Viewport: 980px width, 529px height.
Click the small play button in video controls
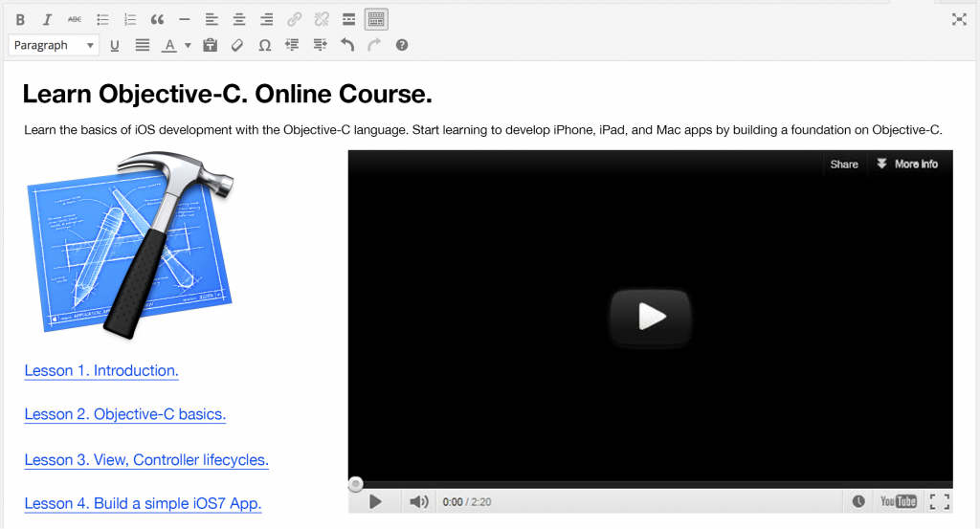point(375,501)
